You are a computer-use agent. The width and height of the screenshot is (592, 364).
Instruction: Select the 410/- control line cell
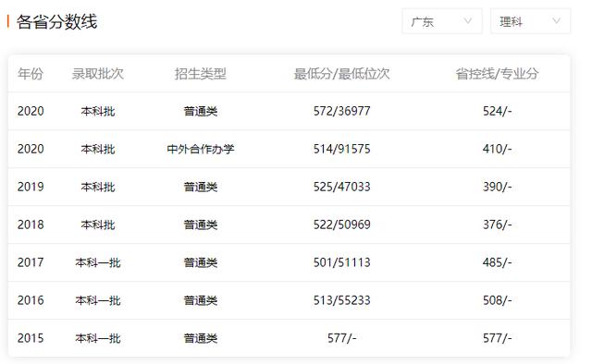coord(498,149)
